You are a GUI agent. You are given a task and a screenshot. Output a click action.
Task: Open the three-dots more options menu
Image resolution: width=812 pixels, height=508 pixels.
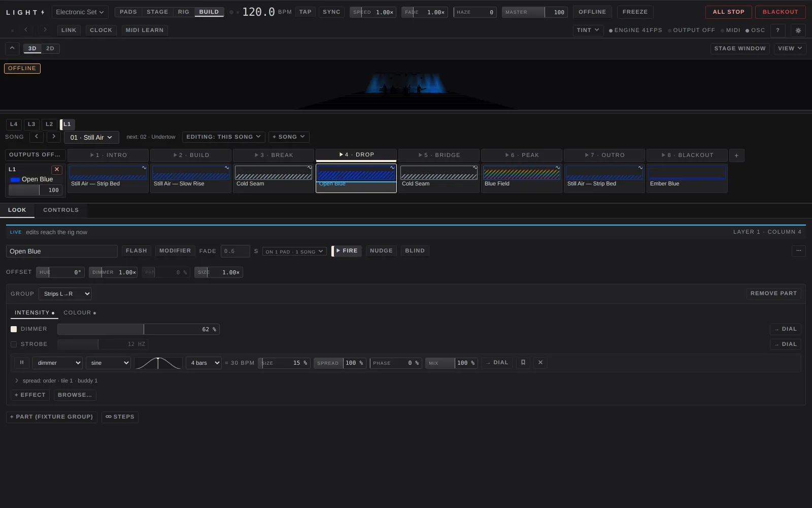point(798,251)
